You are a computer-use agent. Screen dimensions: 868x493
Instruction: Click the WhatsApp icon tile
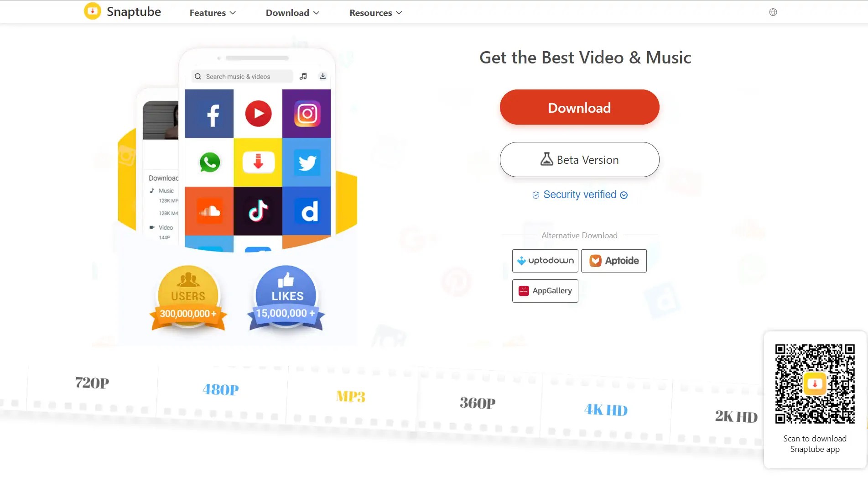(209, 163)
